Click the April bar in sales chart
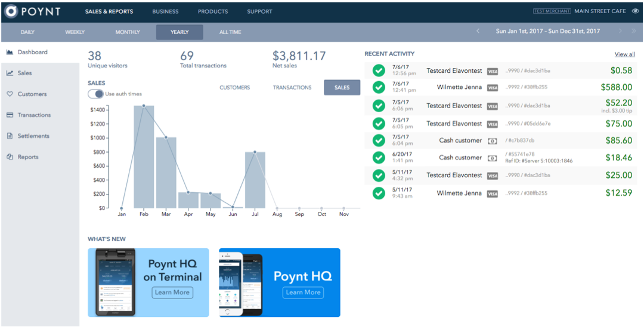The height and width of the screenshot is (327, 644). coord(188,200)
